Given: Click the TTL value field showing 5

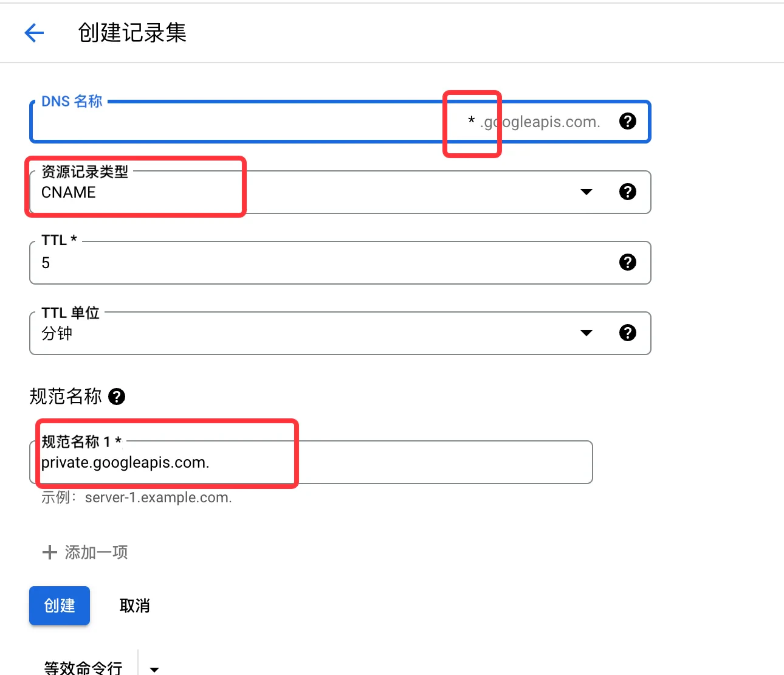Looking at the screenshot, I should (x=340, y=263).
